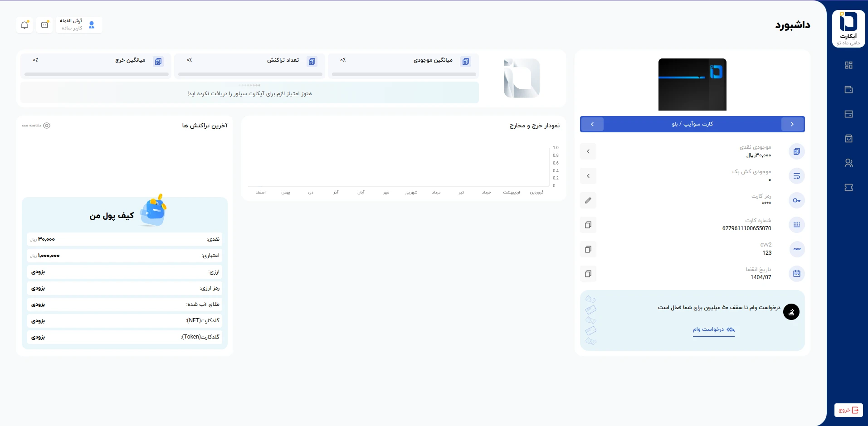Click the notification bell icon
Screen dimensions: 868x426
click(24, 25)
